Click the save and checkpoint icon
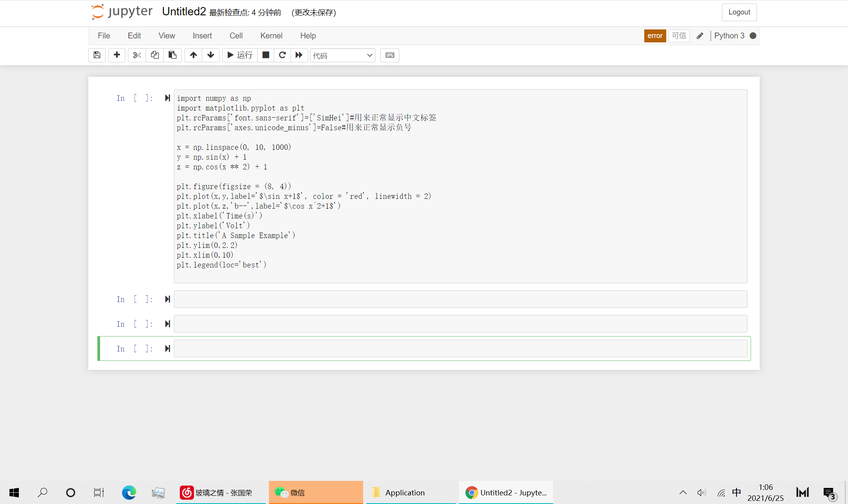The image size is (848, 504). [x=97, y=55]
